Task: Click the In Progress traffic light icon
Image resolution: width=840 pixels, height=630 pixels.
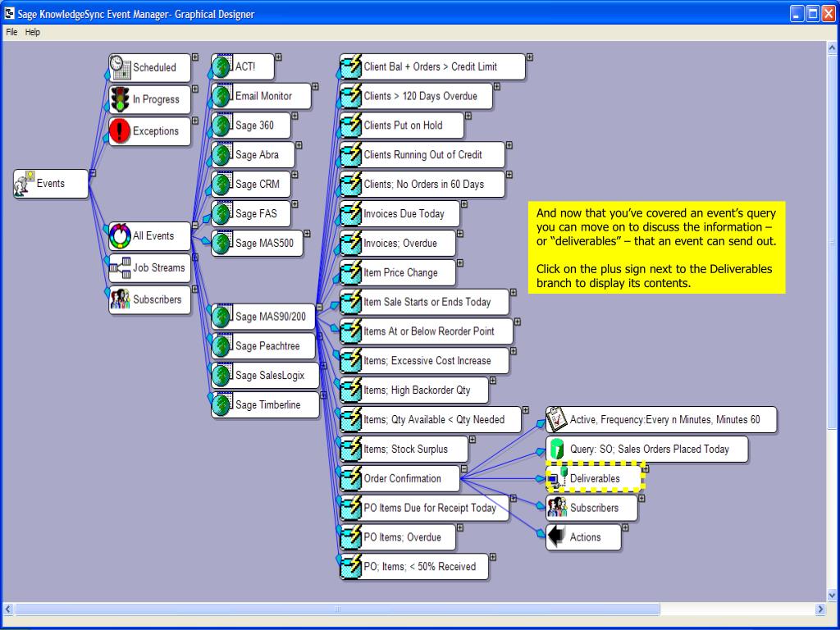Action: coord(120,99)
